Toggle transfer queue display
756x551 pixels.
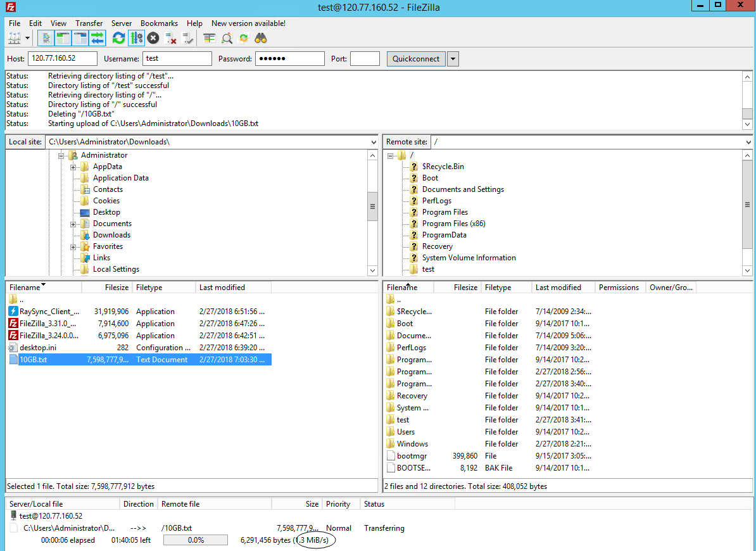pyautogui.click(x=98, y=38)
